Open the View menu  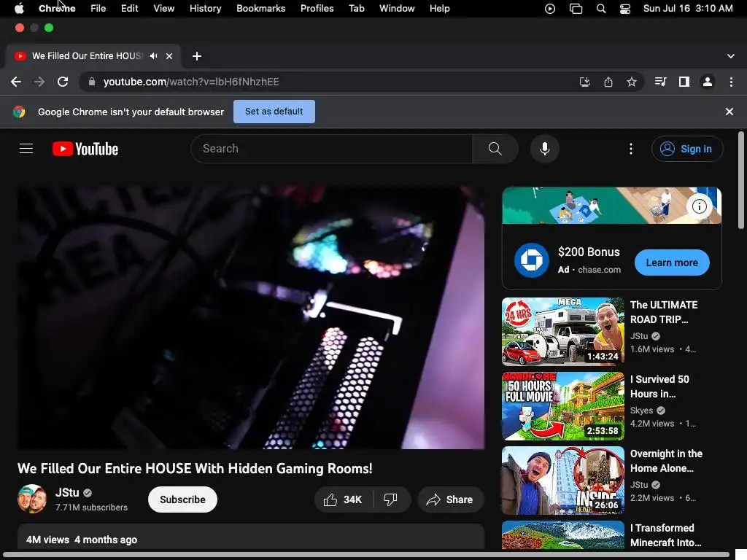[164, 8]
